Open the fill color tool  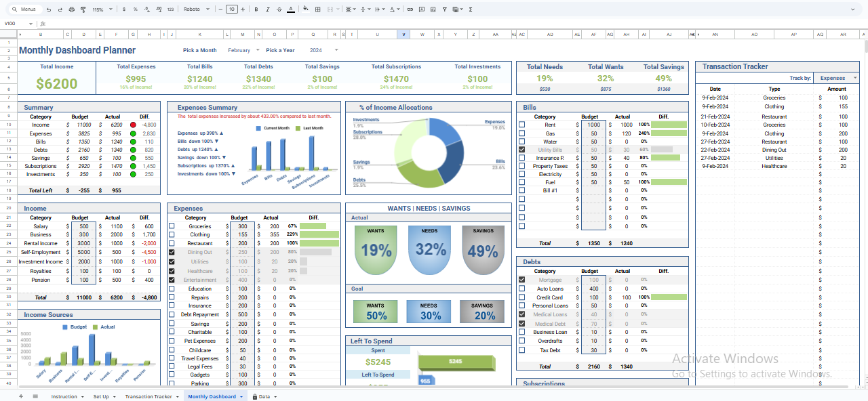pos(305,9)
